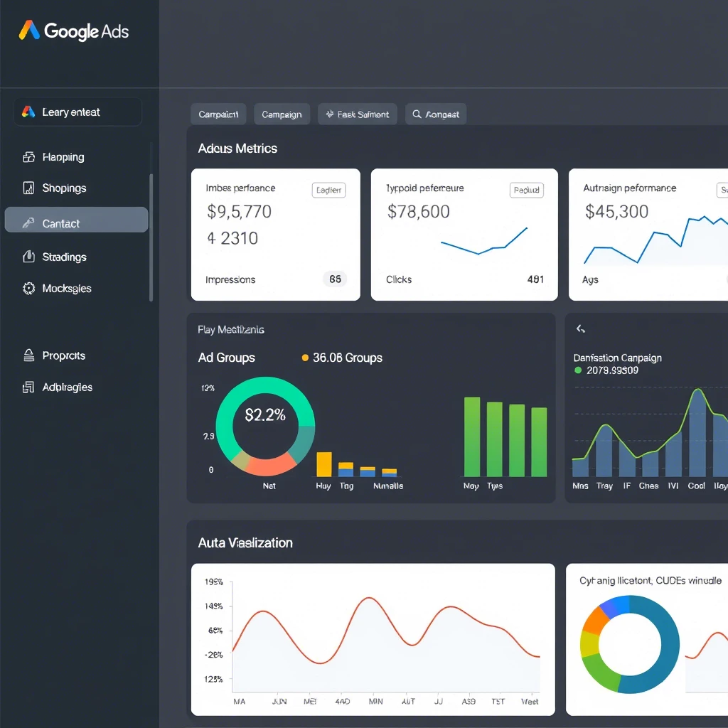Click the Faek Safmont filter button
Screen dimensions: 728x728
tap(358, 114)
